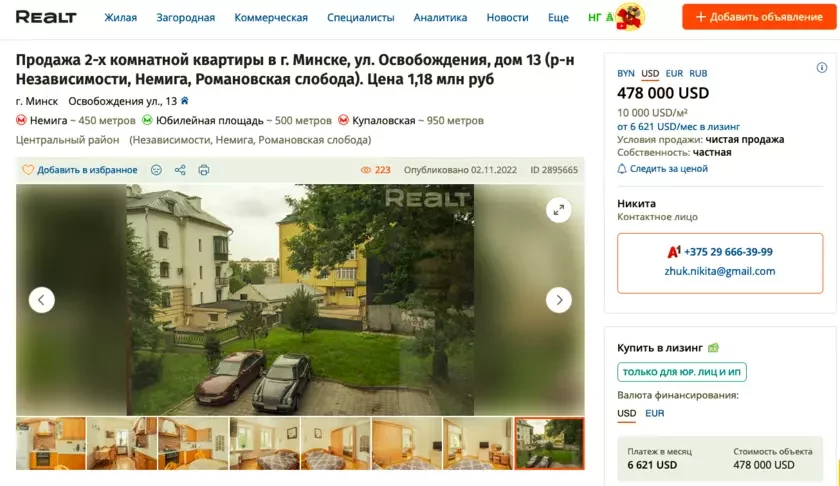840x486 pixels.
Task: Open the Жилая menu item
Action: tap(121, 18)
